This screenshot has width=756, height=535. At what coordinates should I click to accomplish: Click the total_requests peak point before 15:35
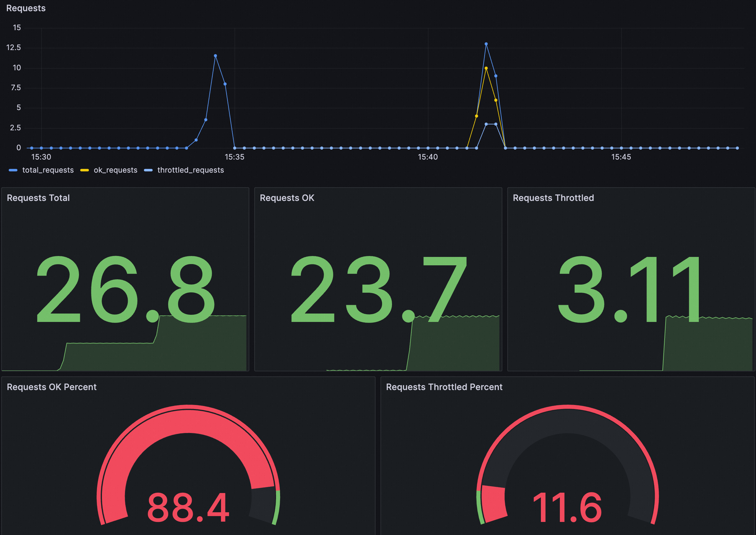(x=215, y=56)
